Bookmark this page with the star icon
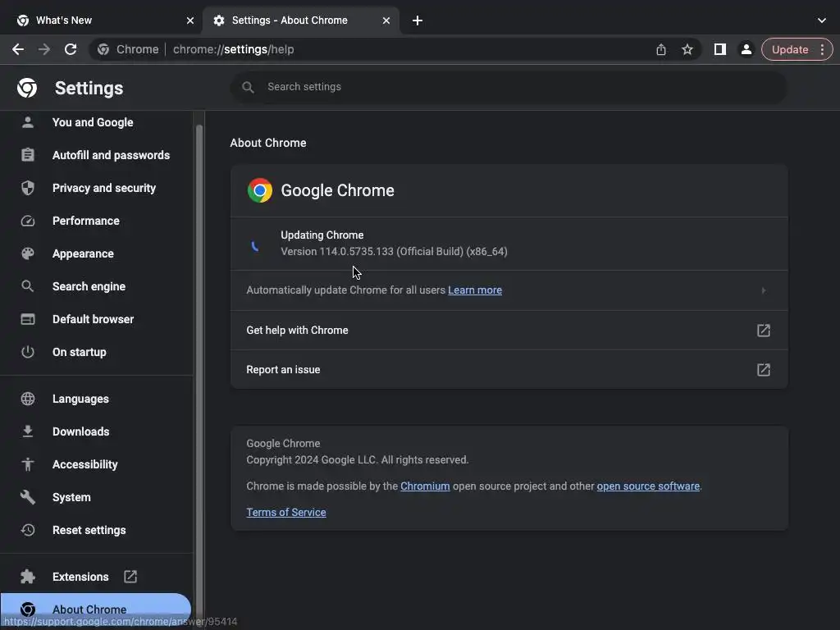Image resolution: width=840 pixels, height=630 pixels. click(x=687, y=49)
